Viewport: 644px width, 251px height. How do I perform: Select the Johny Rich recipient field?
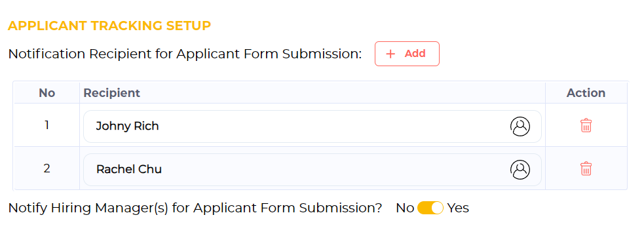click(312, 126)
